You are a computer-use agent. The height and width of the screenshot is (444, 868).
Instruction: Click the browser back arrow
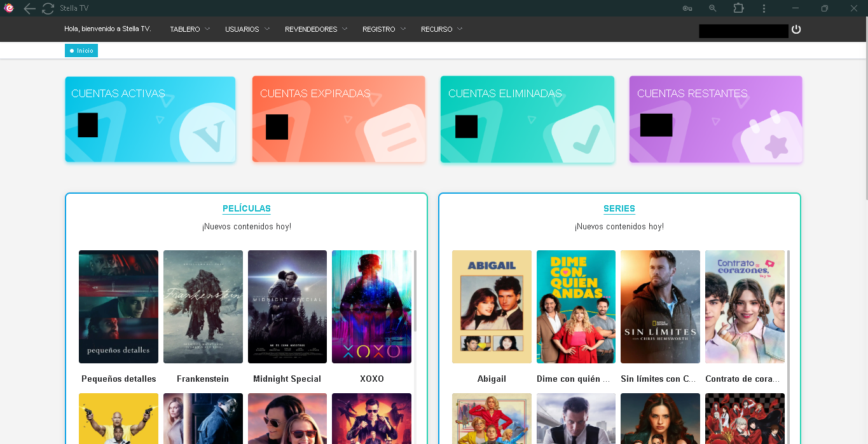29,8
